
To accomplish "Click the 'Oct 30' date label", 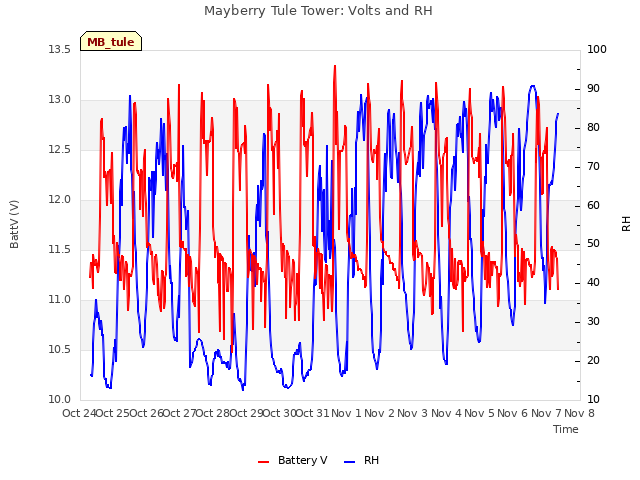I will click(x=280, y=413).
